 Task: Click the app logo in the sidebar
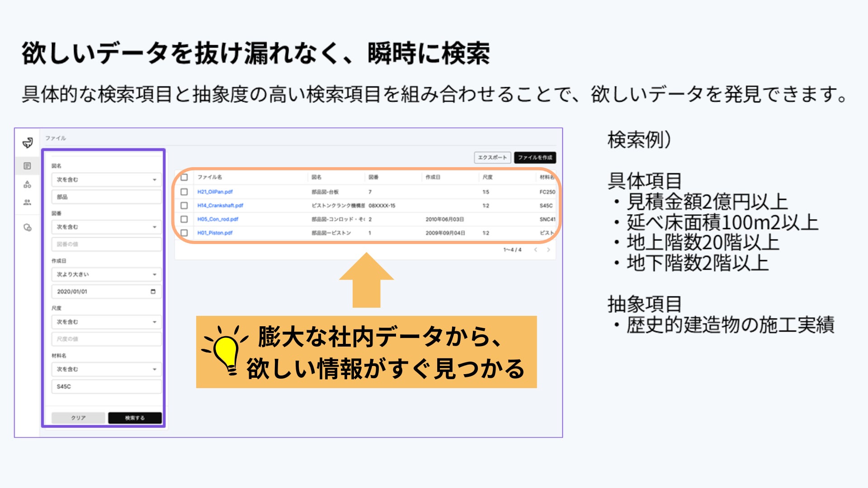click(28, 143)
